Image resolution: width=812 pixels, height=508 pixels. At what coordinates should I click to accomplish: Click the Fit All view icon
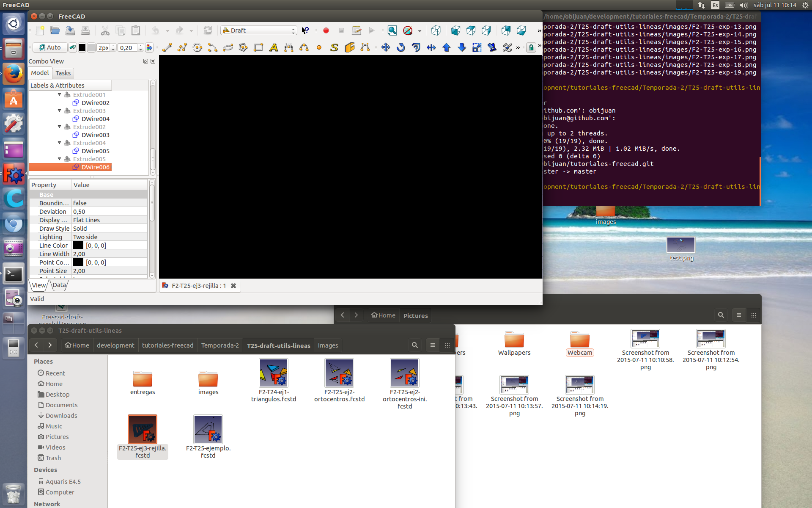click(x=392, y=30)
